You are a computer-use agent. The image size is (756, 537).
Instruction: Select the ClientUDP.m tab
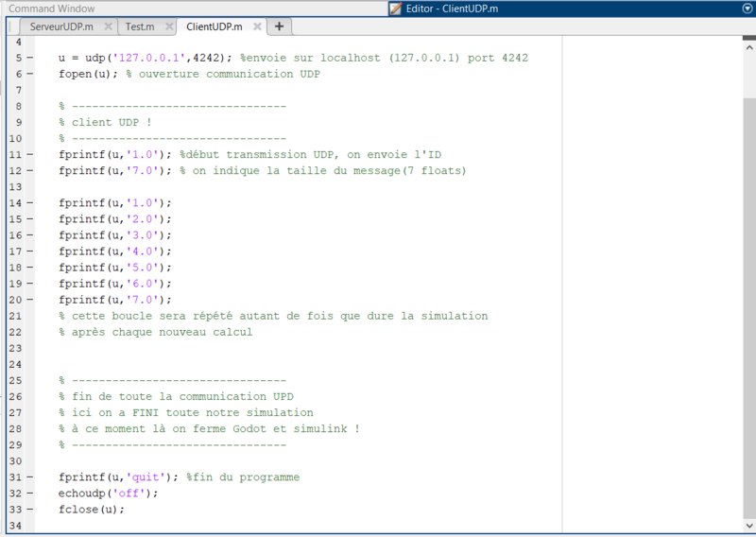214,27
